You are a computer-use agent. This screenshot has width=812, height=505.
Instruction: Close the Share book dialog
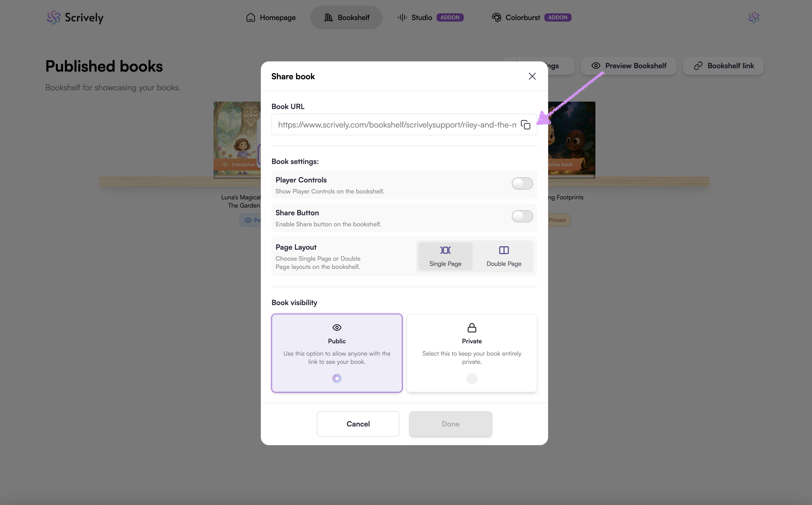tap(532, 76)
